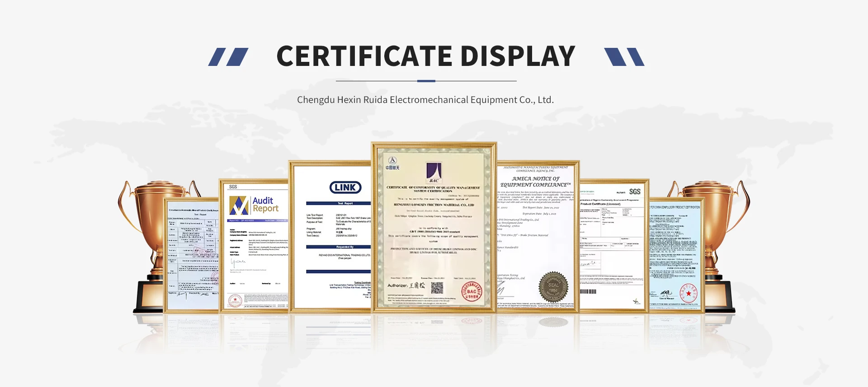This screenshot has width=868, height=387.
Task: Click the "AMECA NOTICE OF EQUIPMENT COMPLIANCE" title
Action: (536, 182)
